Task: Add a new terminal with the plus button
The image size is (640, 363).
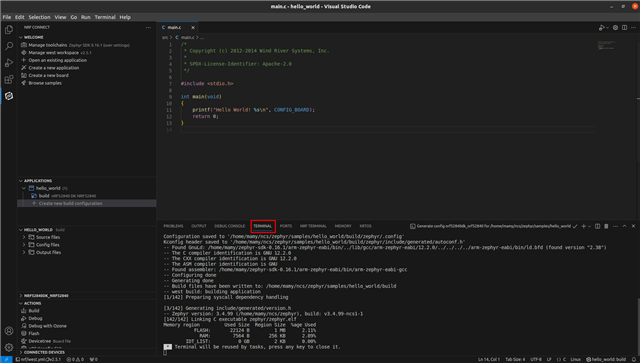Action: pyautogui.click(x=583, y=226)
